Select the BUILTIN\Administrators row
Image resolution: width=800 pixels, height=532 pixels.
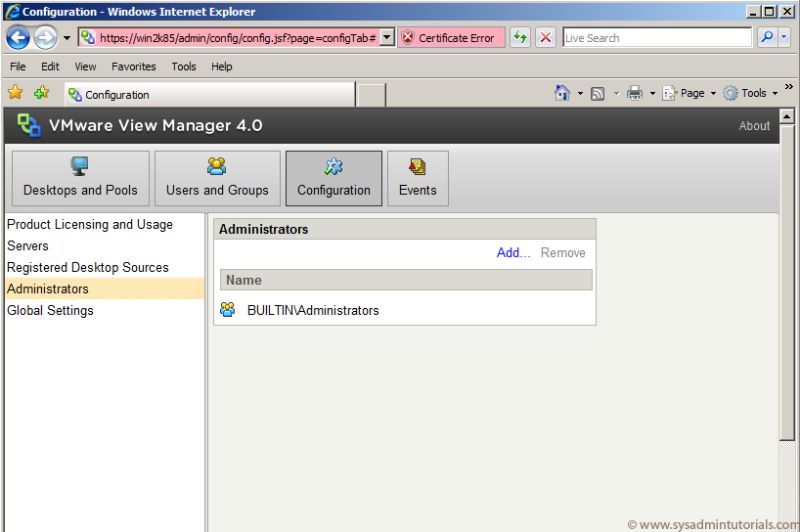tap(405, 310)
